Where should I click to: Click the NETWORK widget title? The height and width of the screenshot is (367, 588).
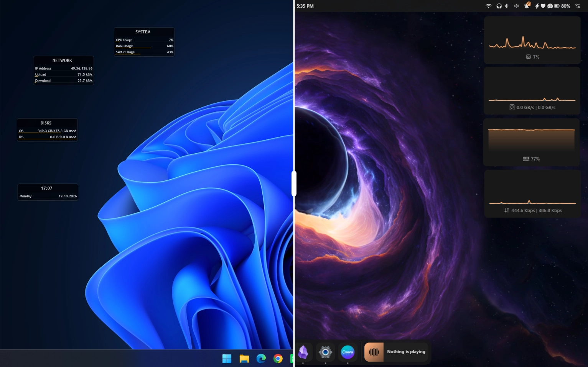point(62,61)
